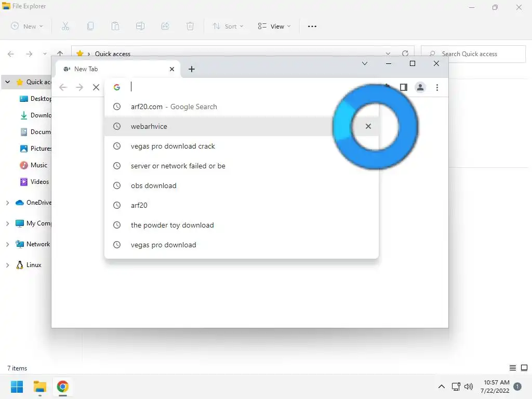Open the View dropdown

tap(274, 26)
